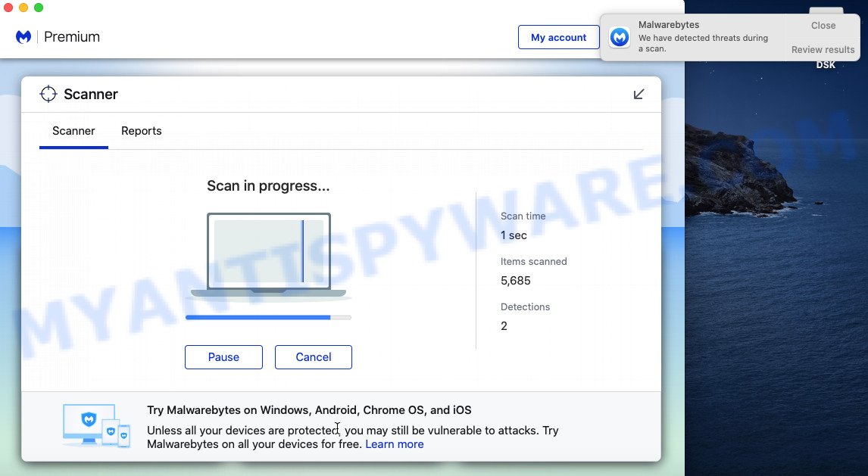
Task: Dismiss the notification with Close
Action: [823, 25]
